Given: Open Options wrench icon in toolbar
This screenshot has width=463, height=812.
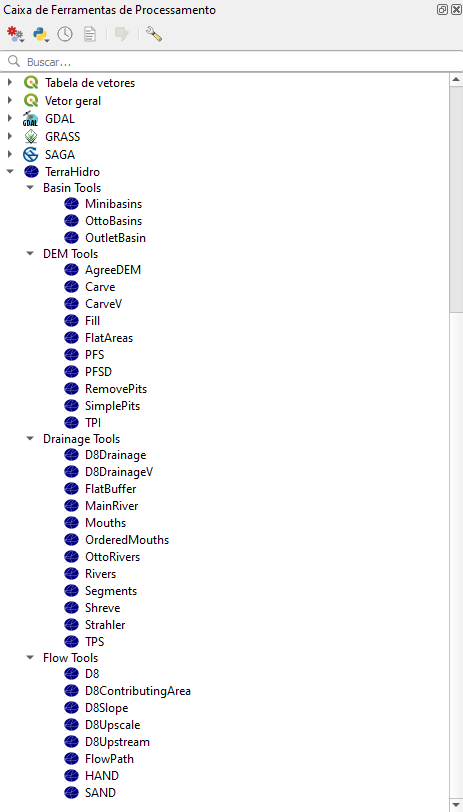Looking at the screenshot, I should tap(154, 35).
